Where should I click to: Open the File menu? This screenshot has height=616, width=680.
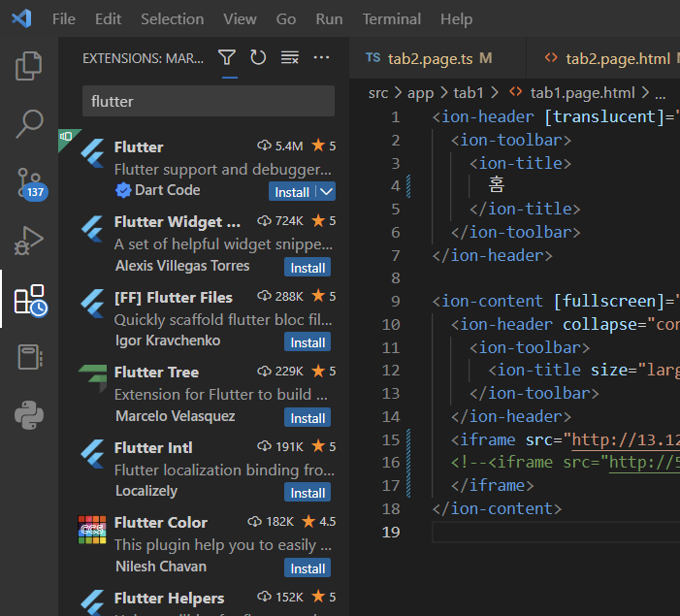pyautogui.click(x=64, y=19)
